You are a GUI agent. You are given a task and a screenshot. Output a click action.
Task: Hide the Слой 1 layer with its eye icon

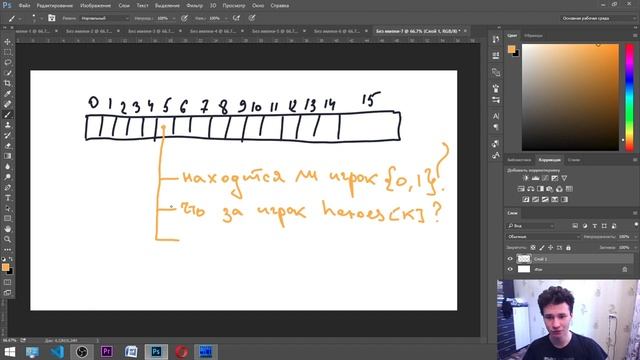[x=510, y=259]
